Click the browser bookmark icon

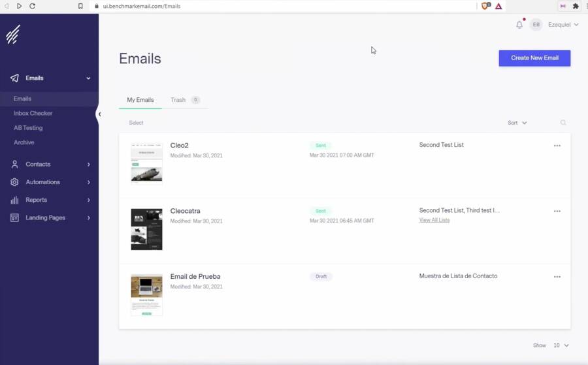(x=80, y=6)
